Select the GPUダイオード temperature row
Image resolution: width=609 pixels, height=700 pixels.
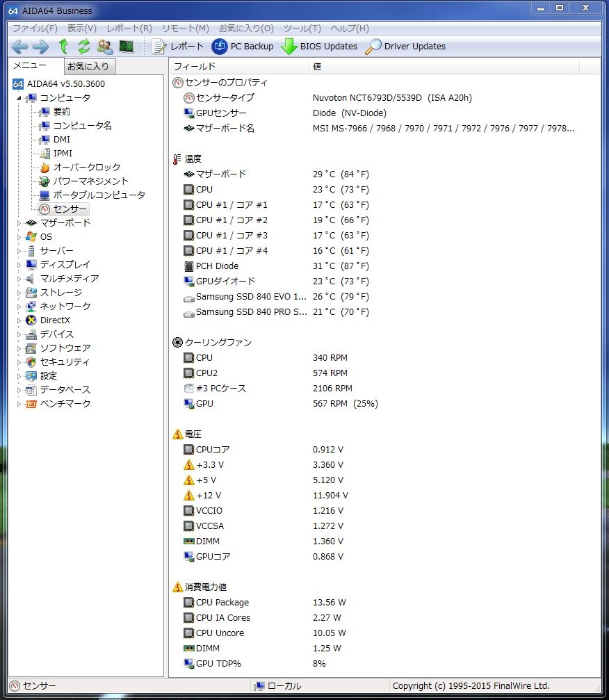pyautogui.click(x=384, y=282)
